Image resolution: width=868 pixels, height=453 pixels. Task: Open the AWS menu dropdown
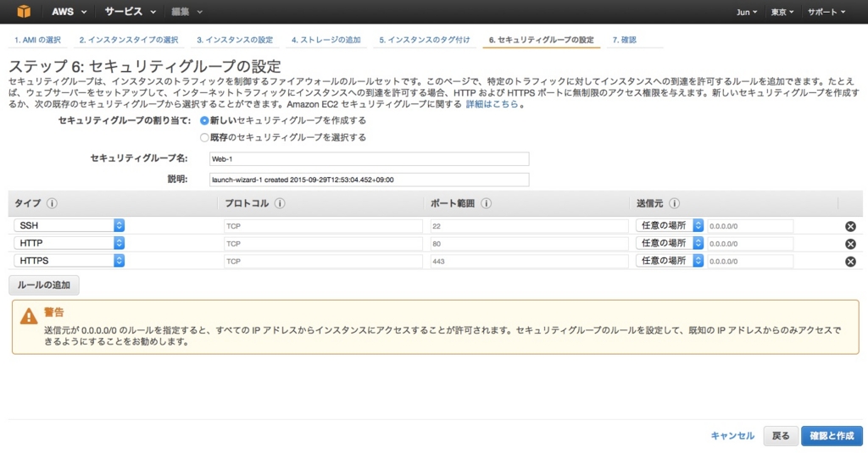click(x=70, y=12)
